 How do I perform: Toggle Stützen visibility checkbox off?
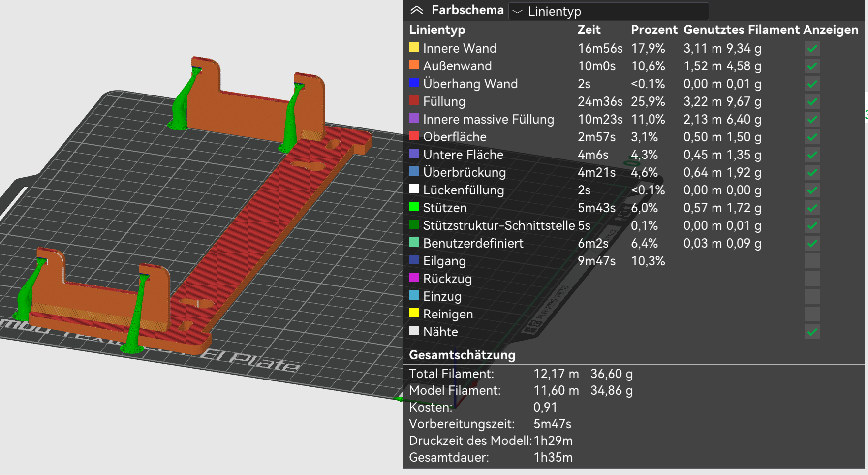812,208
